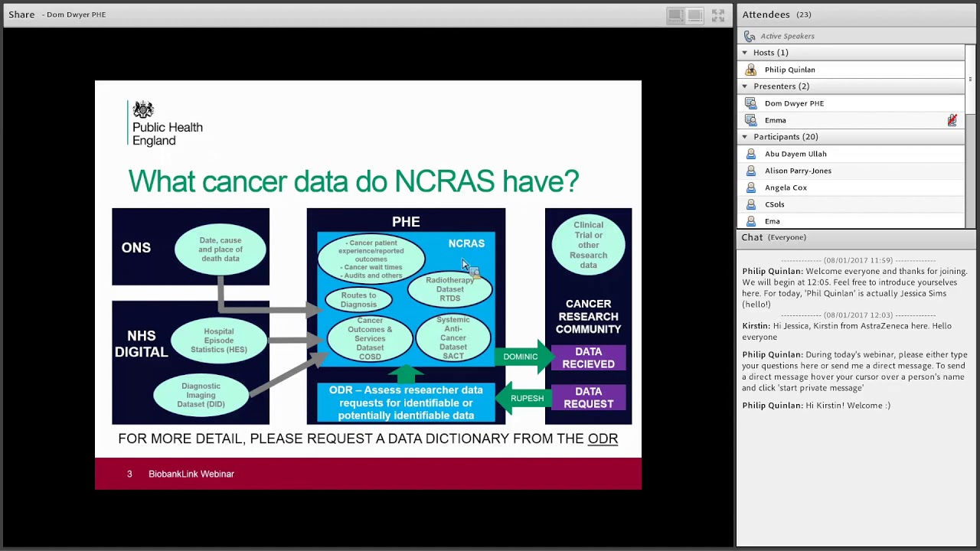Select Abu Dayem Ullah in participants
Image resolution: width=980 pixels, height=551 pixels.
tap(851, 154)
